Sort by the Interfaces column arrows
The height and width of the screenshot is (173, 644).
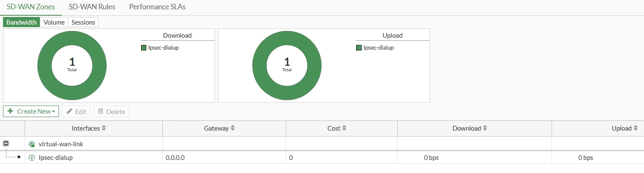tap(104, 128)
